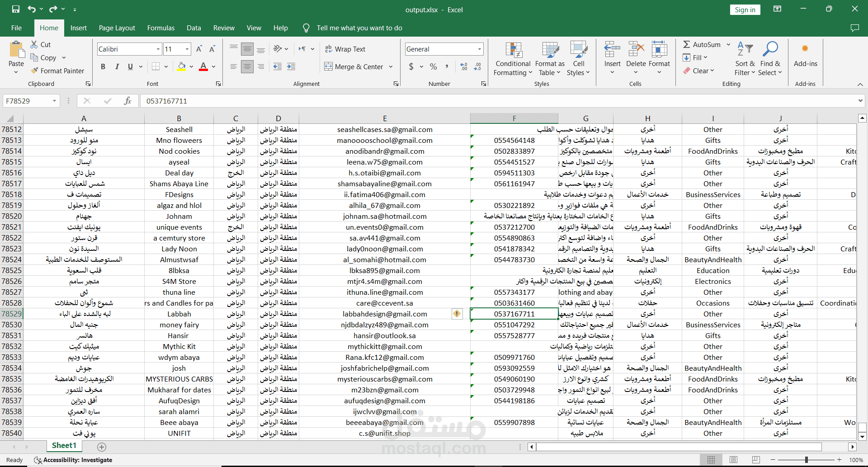This screenshot has width=868, height=467.
Task: Switch to the Data tab
Action: 194,28
